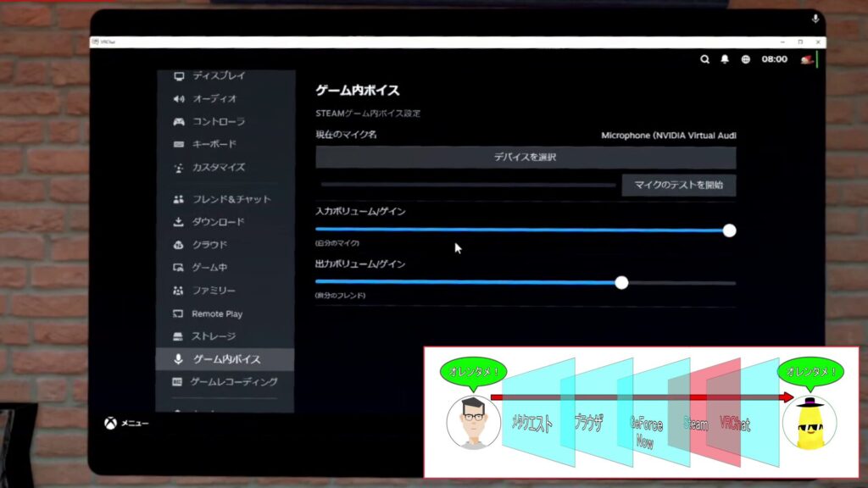Click the Microphone (NVIDIA Virtual Audi device name
This screenshot has height=488, width=868.
pyautogui.click(x=669, y=136)
